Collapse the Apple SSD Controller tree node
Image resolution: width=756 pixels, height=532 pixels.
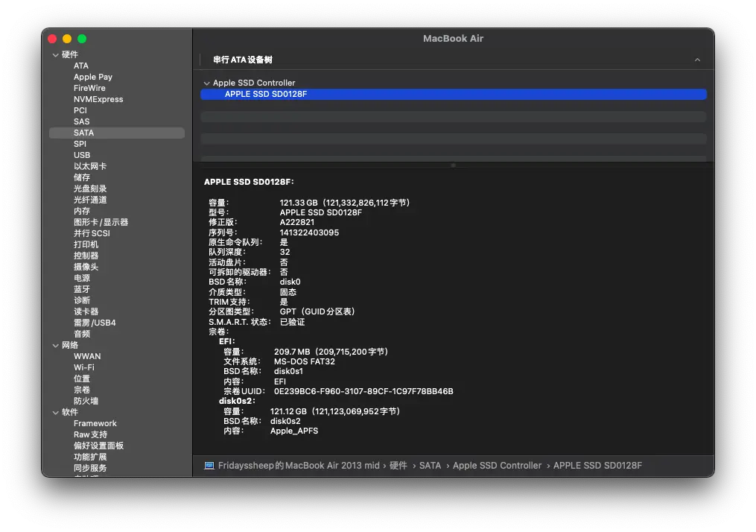[206, 83]
